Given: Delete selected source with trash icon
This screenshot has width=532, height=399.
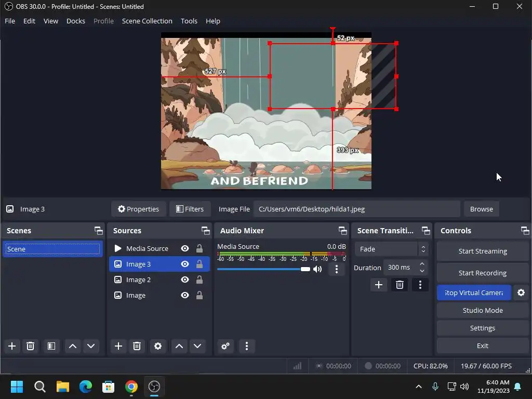Looking at the screenshot, I should 137,346.
